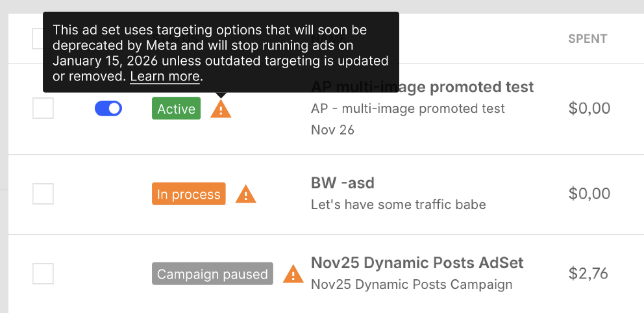Toggle off the AP multi-image ad set switch
Image resolution: width=644 pixels, height=313 pixels.
[x=108, y=108]
